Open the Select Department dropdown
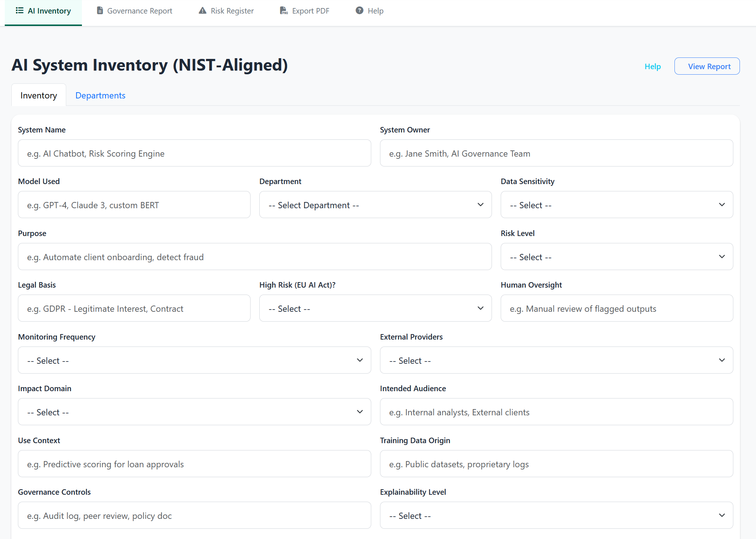 pyautogui.click(x=375, y=205)
